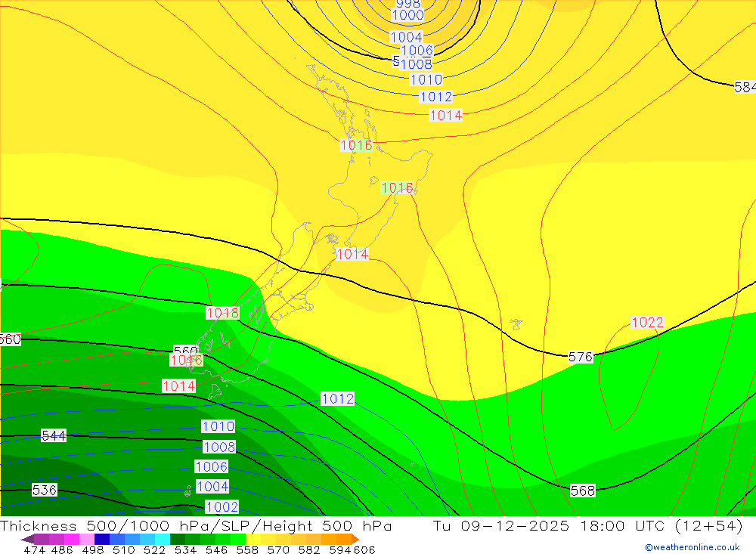The height and width of the screenshot is (554, 756).
Task: Click the forecast date 'Tu 09-12-2025 18:00 UTC'
Action: 549,526
